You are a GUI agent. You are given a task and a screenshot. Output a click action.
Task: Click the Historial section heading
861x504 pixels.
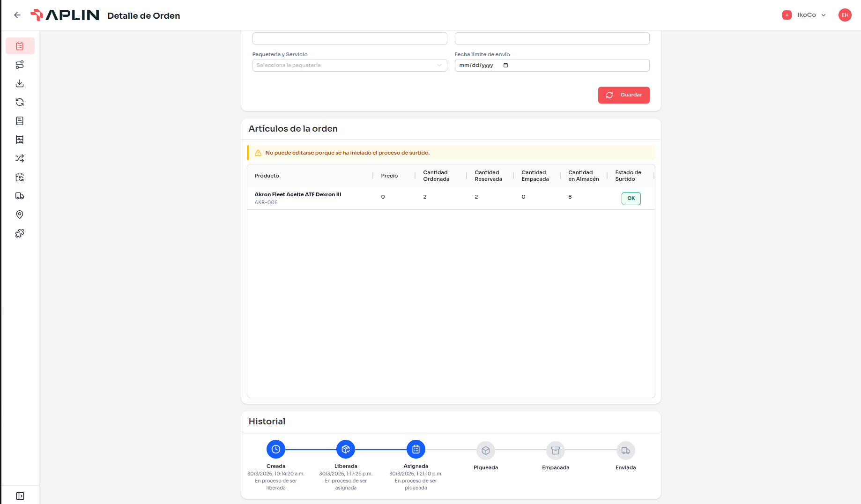(x=267, y=422)
